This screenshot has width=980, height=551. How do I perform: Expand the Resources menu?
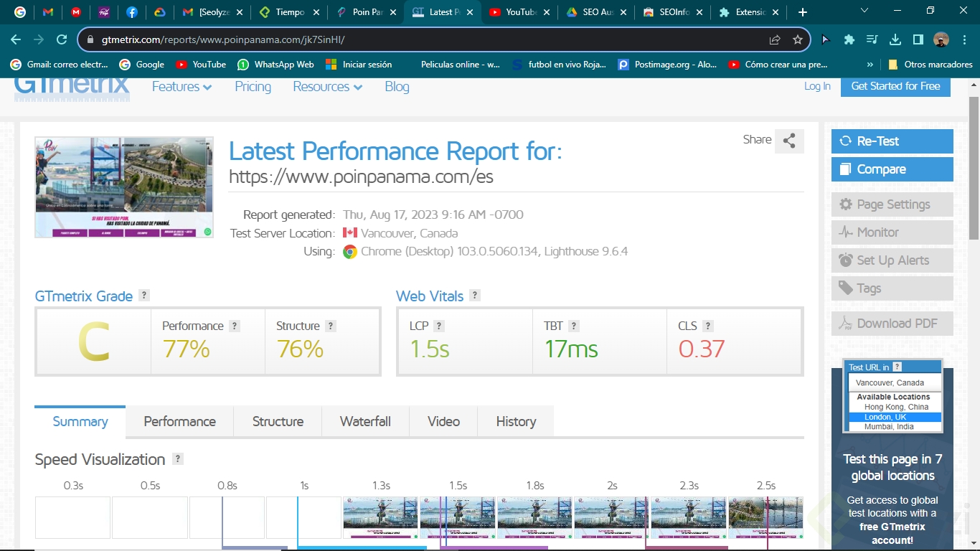click(327, 87)
